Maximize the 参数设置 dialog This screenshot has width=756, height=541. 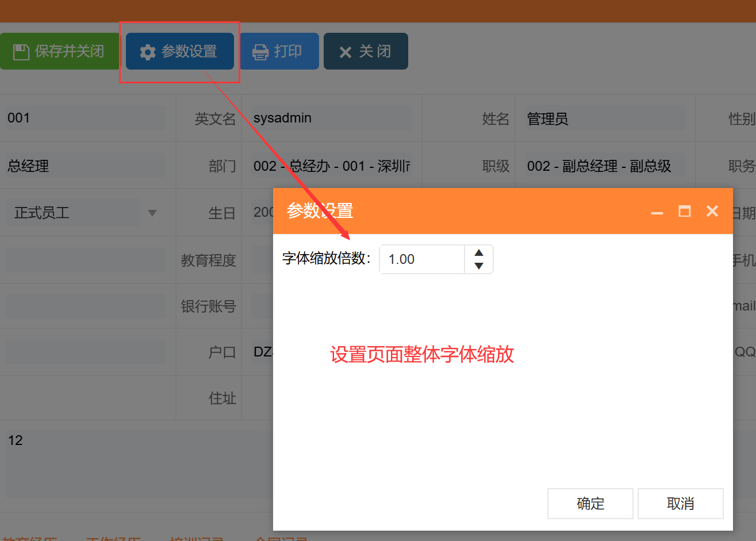(684, 211)
